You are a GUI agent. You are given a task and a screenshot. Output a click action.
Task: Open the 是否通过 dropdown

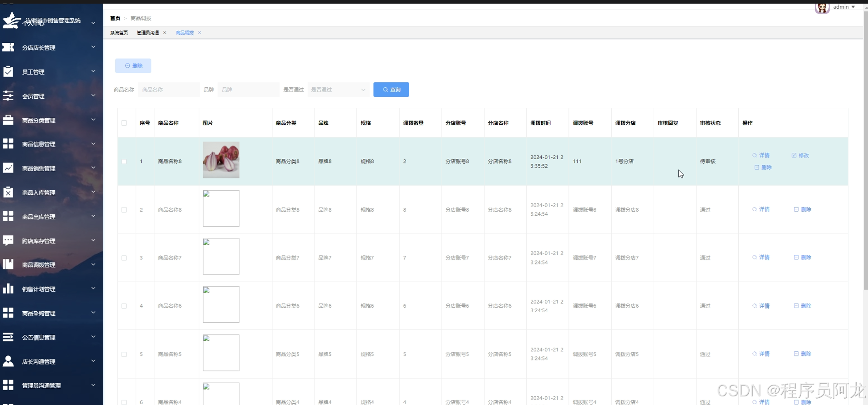tap(339, 90)
